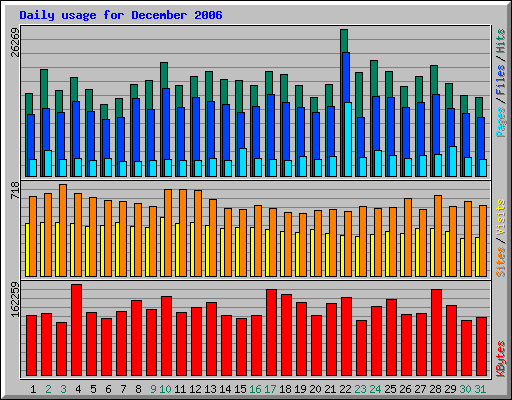Click the 'Files' legend label
Screen dimensions: 512x400
501,80
